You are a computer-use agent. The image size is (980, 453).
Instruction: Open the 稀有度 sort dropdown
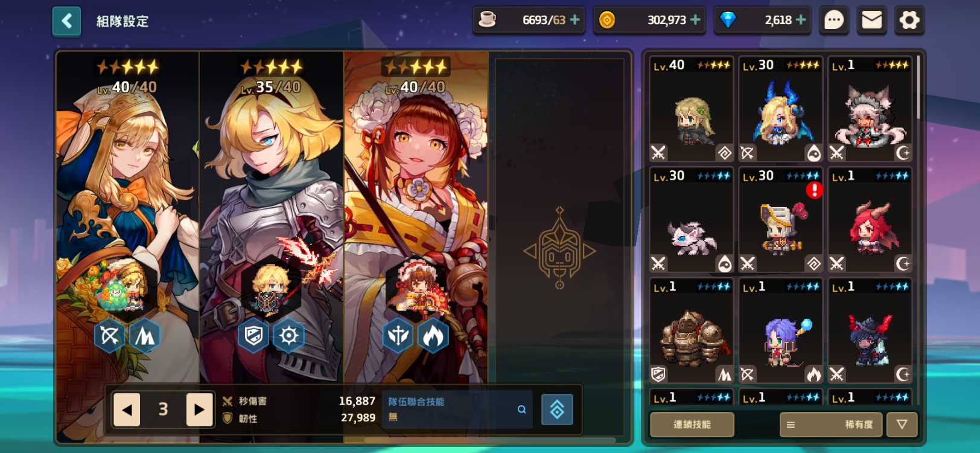click(831, 425)
